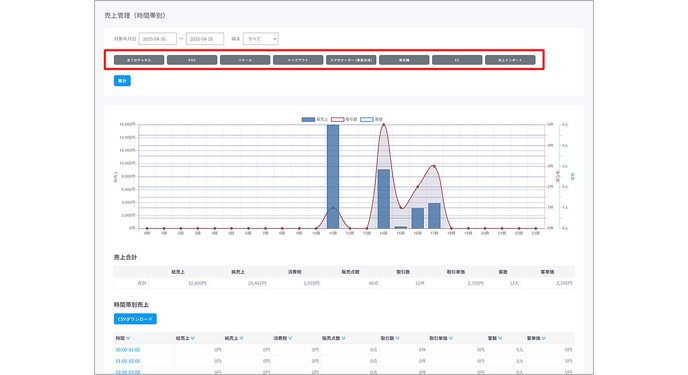Screen dimensions: 688x375
Task: Click the 総売上 legend color box
Action: click(308, 119)
